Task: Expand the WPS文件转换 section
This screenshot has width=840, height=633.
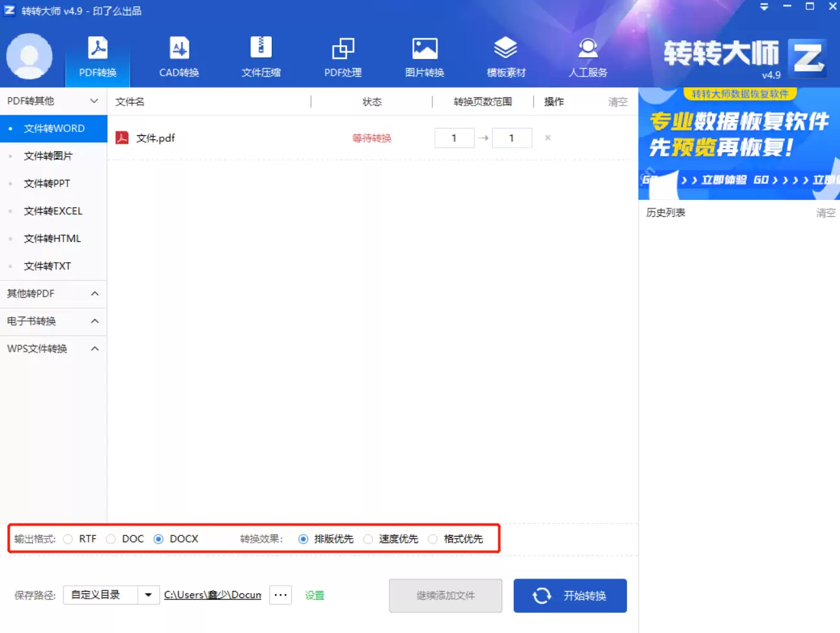Action: [x=54, y=348]
